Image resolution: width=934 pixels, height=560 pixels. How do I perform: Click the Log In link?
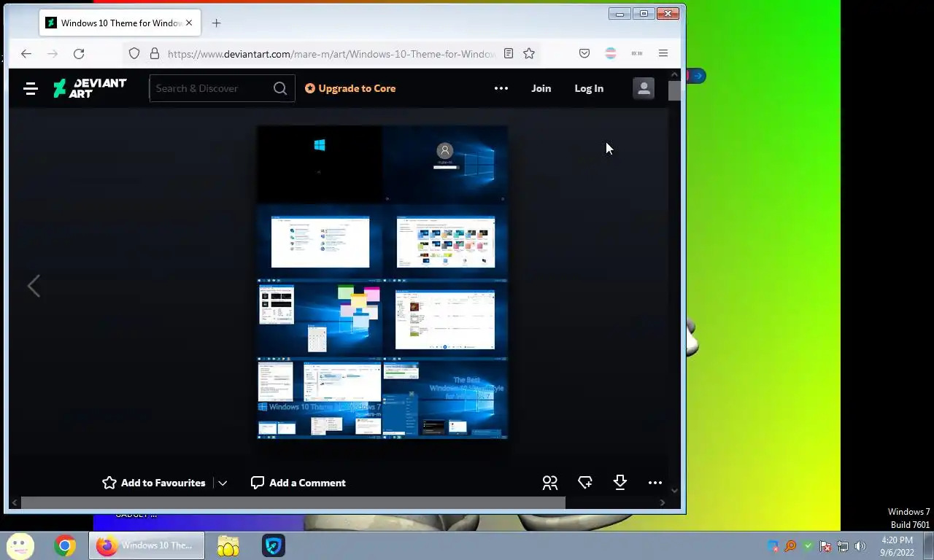tap(589, 88)
